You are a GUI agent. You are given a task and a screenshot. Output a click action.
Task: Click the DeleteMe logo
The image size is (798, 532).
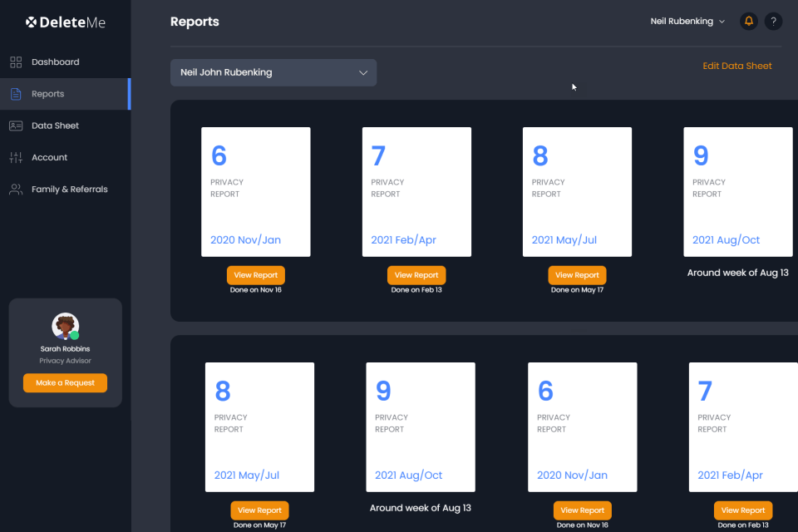point(66,22)
